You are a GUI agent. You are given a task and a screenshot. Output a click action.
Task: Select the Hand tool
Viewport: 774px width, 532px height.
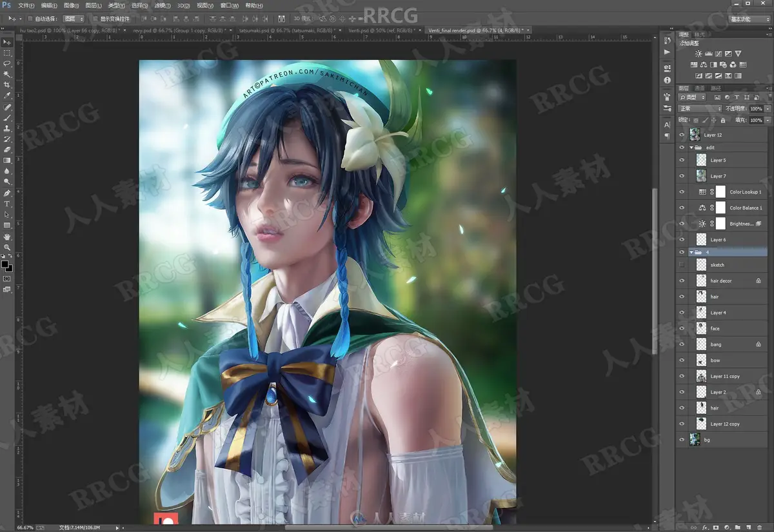(8, 237)
